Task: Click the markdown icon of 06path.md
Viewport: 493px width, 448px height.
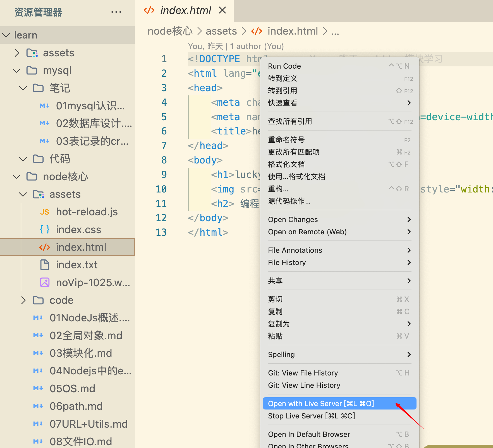Action: pyautogui.click(x=38, y=406)
